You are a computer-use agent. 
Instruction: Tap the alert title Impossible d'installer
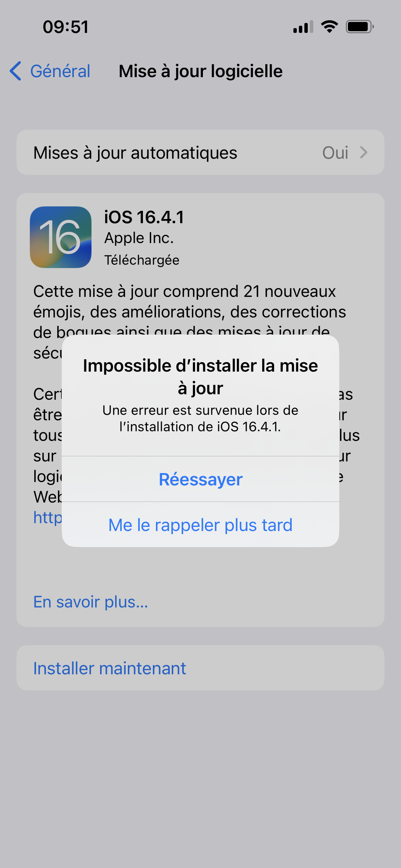tap(200, 376)
